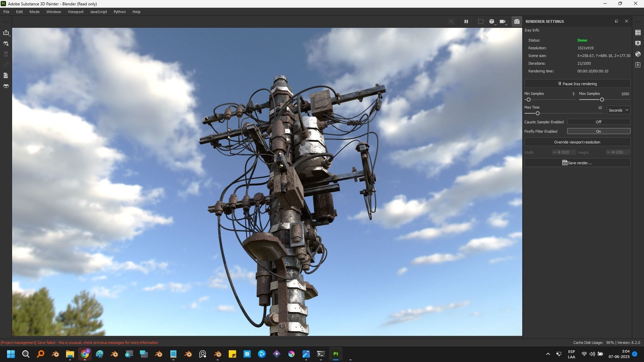Image resolution: width=644 pixels, height=362 pixels.
Task: Click the Iray camera render mode icon
Action: [x=517, y=21]
